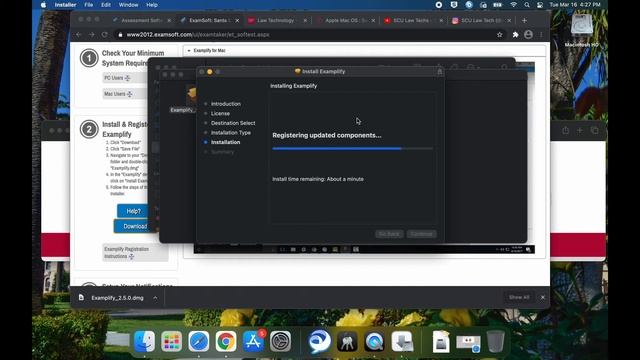640x360 pixels.
Task: Open the Chrome three-dot menu
Action: pos(542,35)
